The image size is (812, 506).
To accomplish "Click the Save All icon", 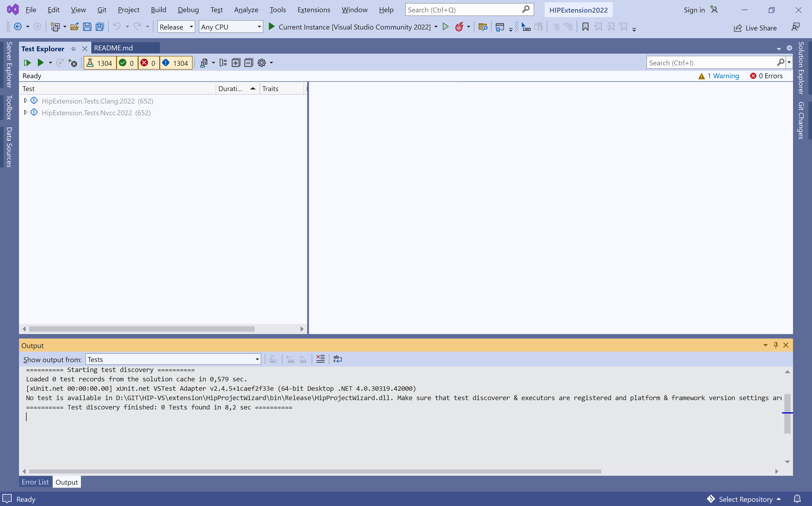I will [x=100, y=27].
